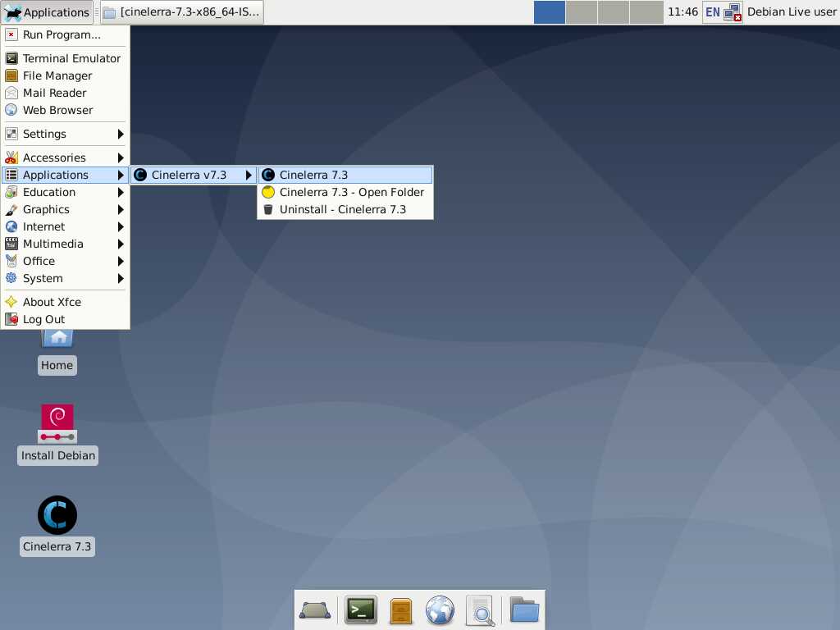
Task: Select the Home desktop icon
Action: pos(57,353)
